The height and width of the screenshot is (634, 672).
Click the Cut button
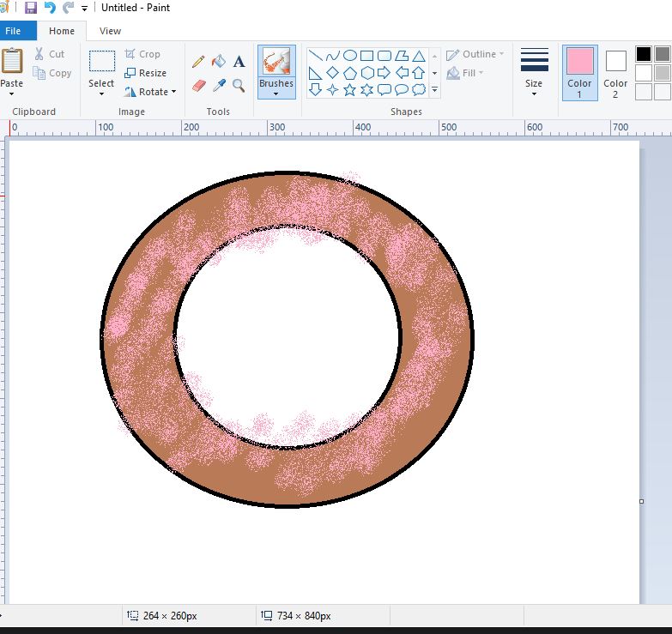pos(50,54)
